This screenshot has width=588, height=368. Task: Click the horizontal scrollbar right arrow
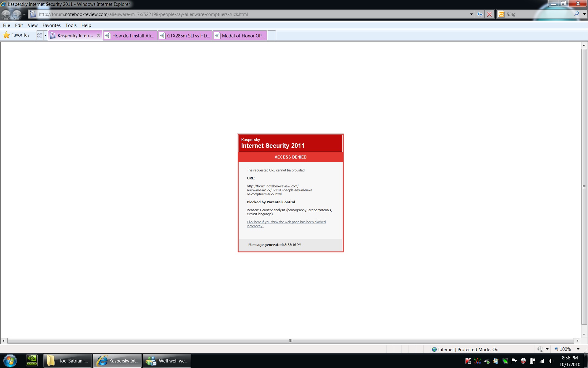click(578, 341)
